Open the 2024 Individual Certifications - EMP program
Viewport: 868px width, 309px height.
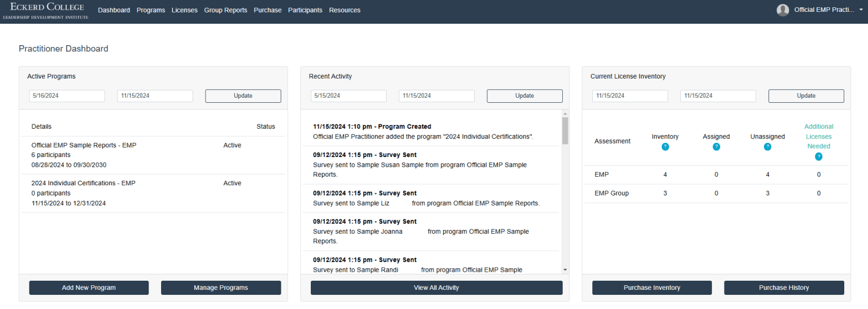[84, 183]
